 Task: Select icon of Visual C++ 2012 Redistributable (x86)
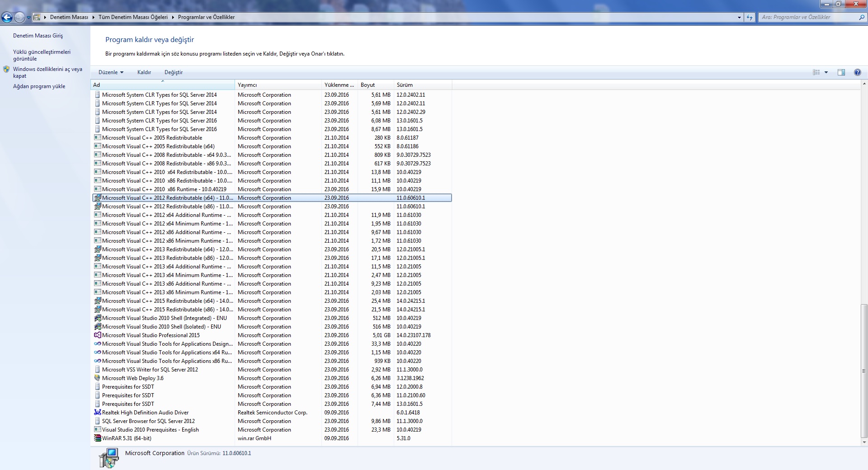(97, 207)
